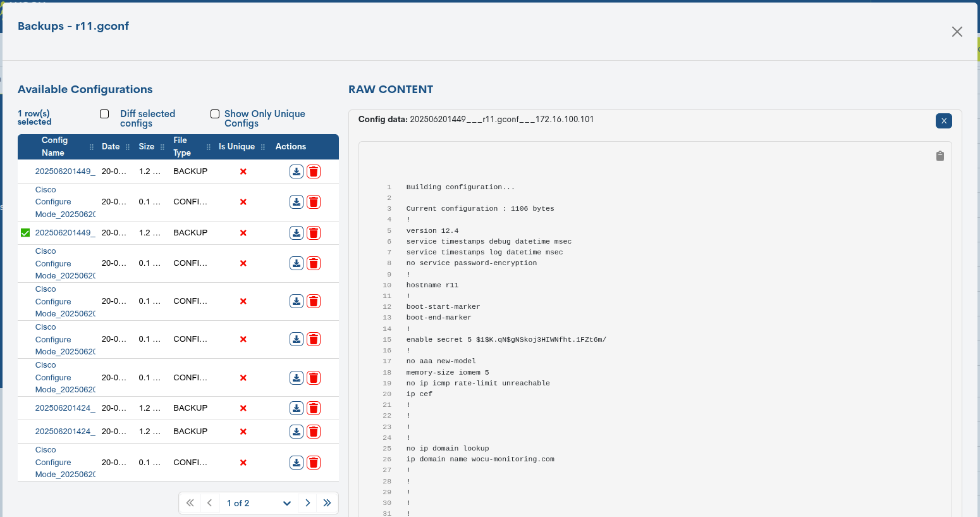Go to the next page of configurations
The image size is (980, 517).
tap(307, 502)
